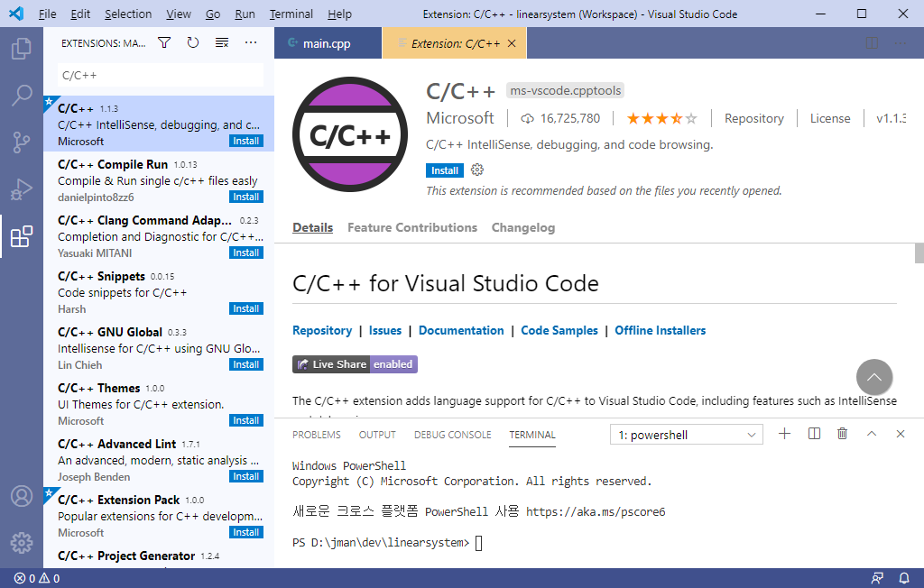The width and height of the screenshot is (924, 588).
Task: Open License link in extension header
Action: pos(830,118)
